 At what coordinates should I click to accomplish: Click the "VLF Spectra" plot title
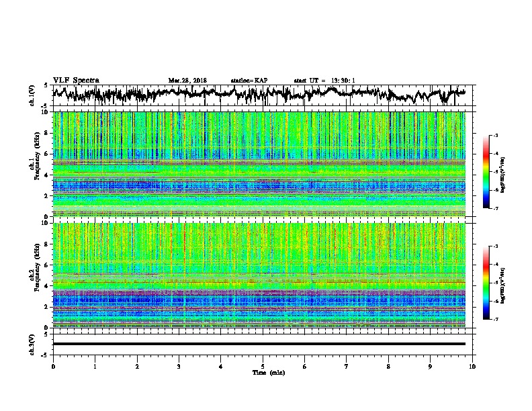click(76, 81)
